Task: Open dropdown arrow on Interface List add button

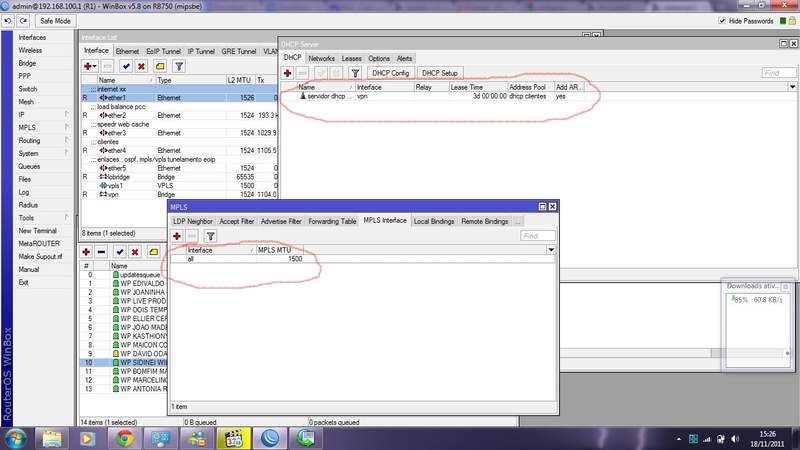Action: 95,66
